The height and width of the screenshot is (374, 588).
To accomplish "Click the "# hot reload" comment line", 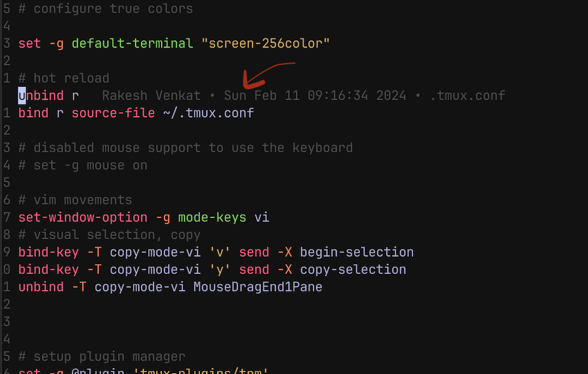I will (x=64, y=78).
